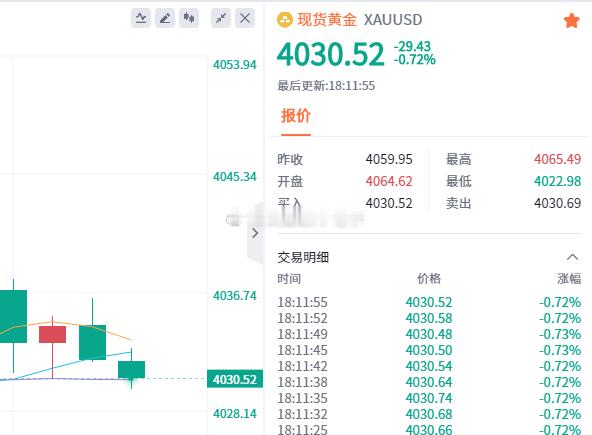Click the 最高 value 4065.49
Viewport: 592px width, 435px height.
pyautogui.click(x=557, y=159)
